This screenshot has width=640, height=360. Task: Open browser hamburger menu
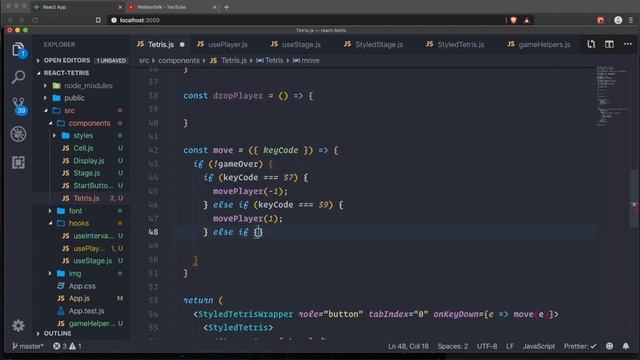(x=631, y=20)
